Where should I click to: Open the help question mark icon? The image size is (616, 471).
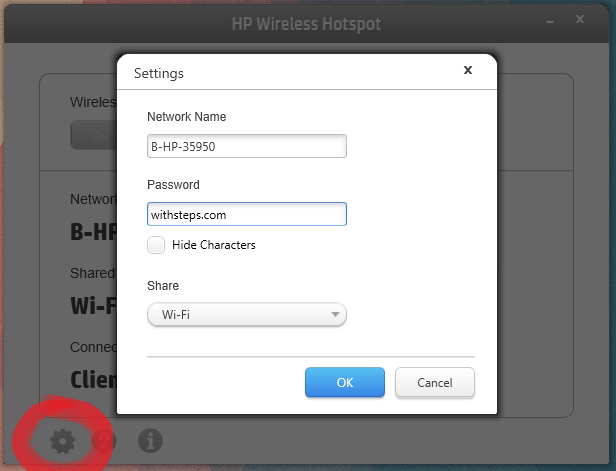pyautogui.click(x=104, y=441)
